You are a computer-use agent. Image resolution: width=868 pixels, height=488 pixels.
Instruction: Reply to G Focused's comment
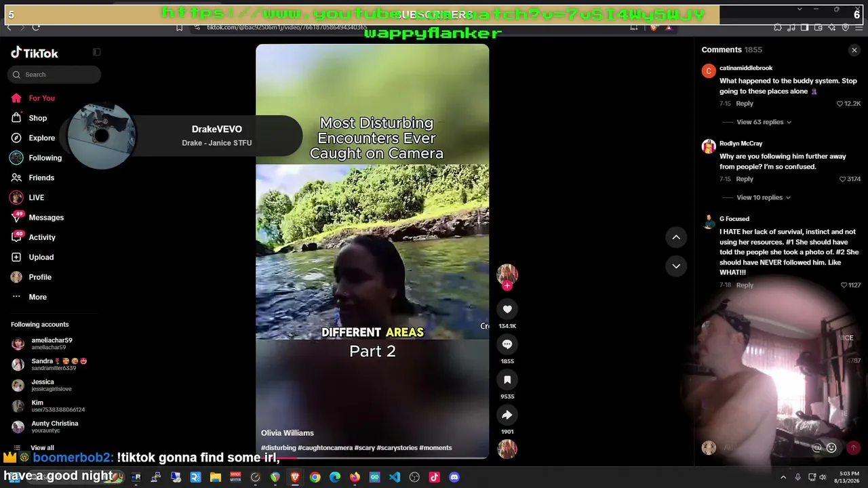point(745,285)
